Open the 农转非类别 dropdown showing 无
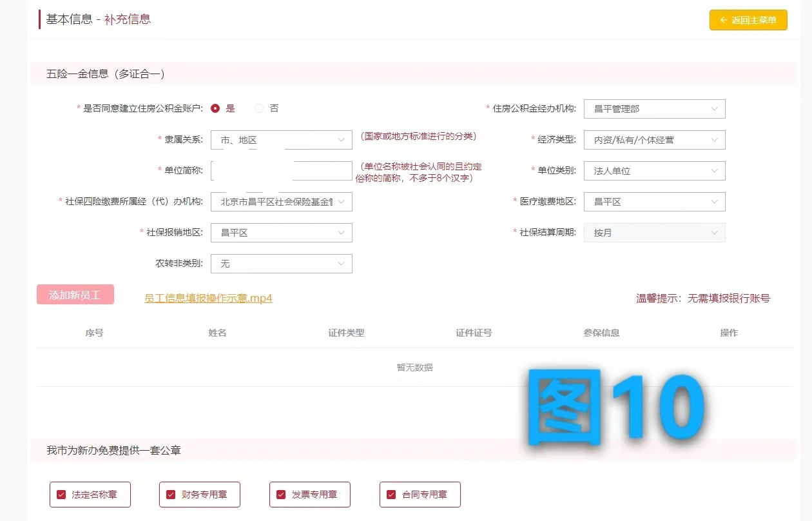This screenshot has width=812, height=521. pos(280,263)
